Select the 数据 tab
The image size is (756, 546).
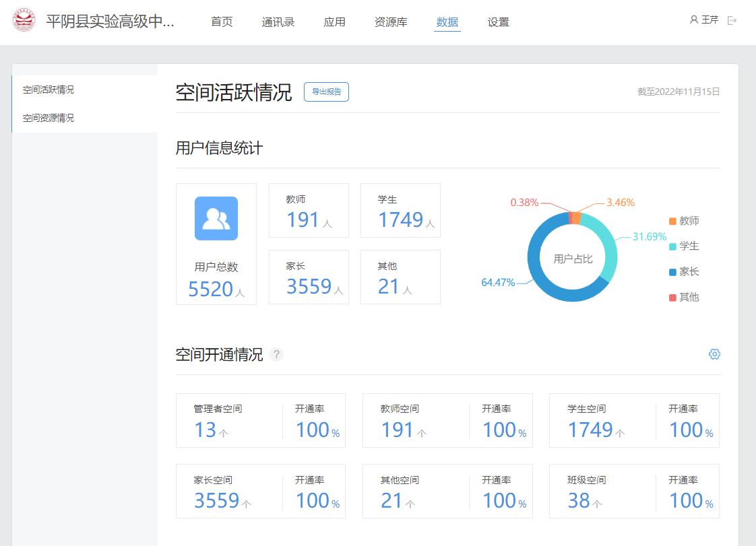447,22
